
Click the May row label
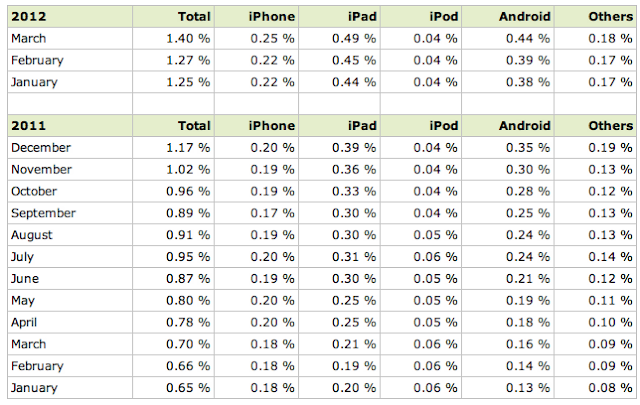tap(24, 300)
